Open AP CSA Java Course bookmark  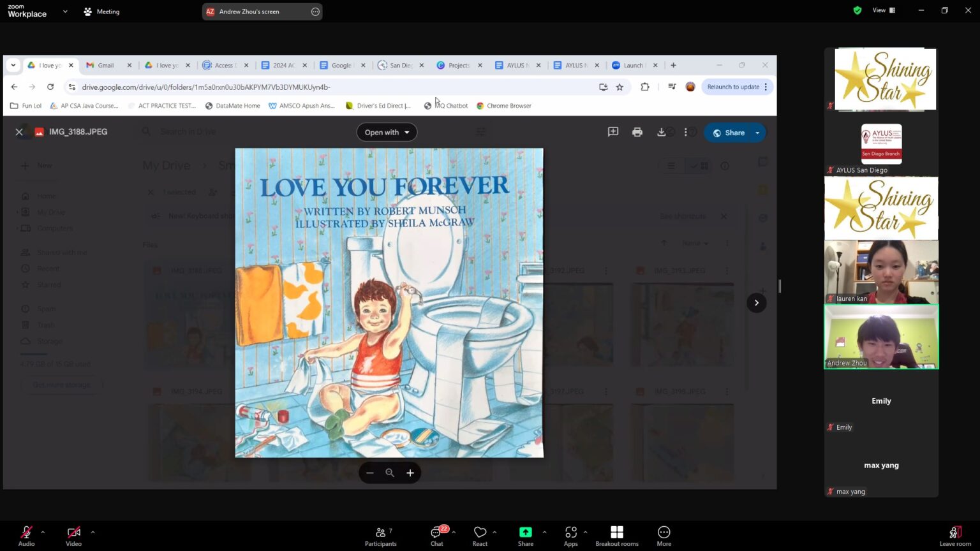84,106
